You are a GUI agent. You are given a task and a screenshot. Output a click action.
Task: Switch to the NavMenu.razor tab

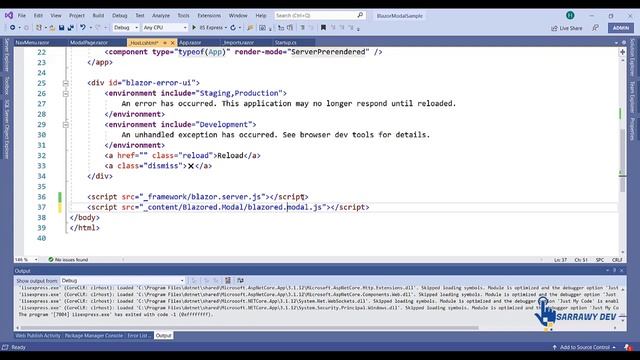tap(32, 42)
